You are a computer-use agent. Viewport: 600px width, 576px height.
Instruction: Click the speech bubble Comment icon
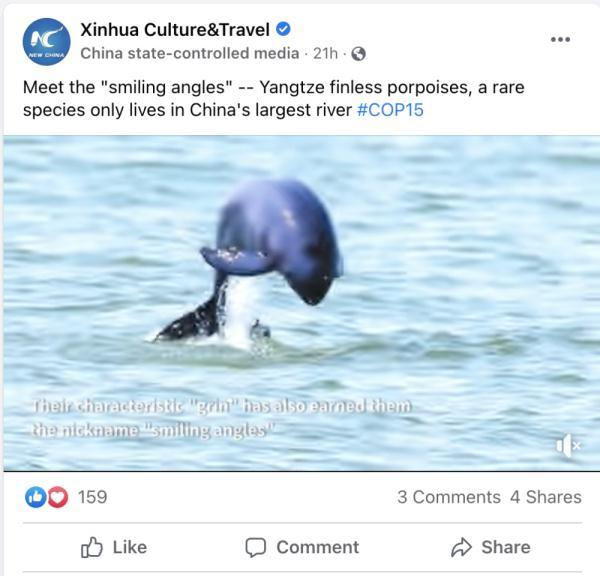[256, 547]
